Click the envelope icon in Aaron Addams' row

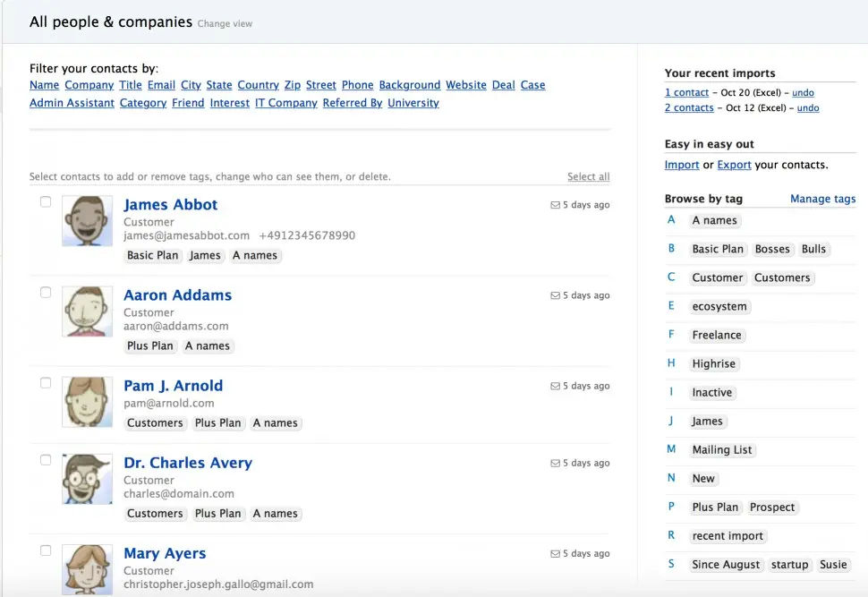pyautogui.click(x=555, y=295)
